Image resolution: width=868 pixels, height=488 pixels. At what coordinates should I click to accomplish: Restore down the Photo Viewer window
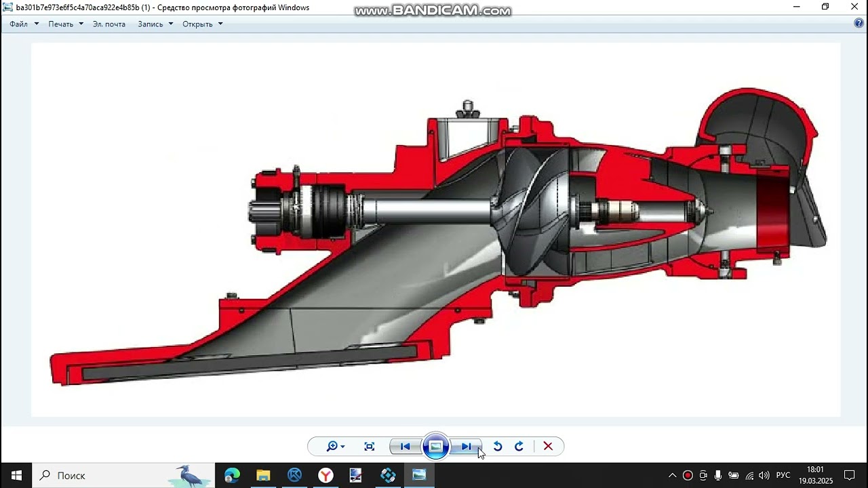pyautogui.click(x=825, y=7)
